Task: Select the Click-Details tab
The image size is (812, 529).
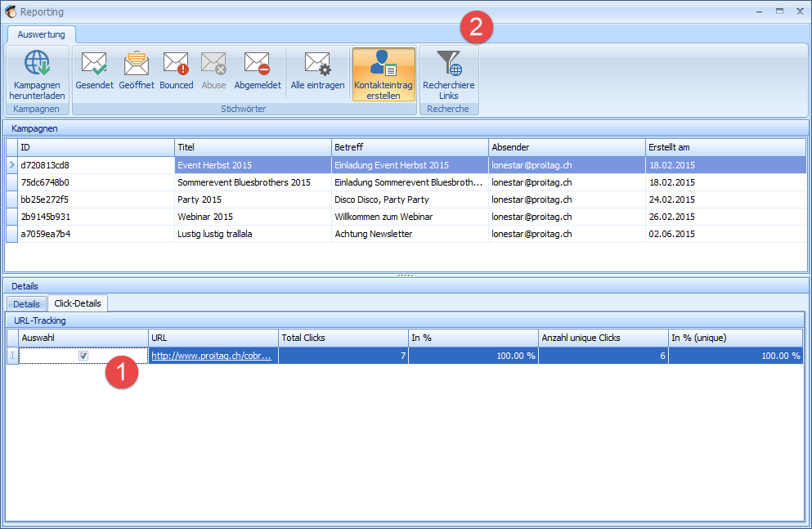Action: pyautogui.click(x=78, y=303)
